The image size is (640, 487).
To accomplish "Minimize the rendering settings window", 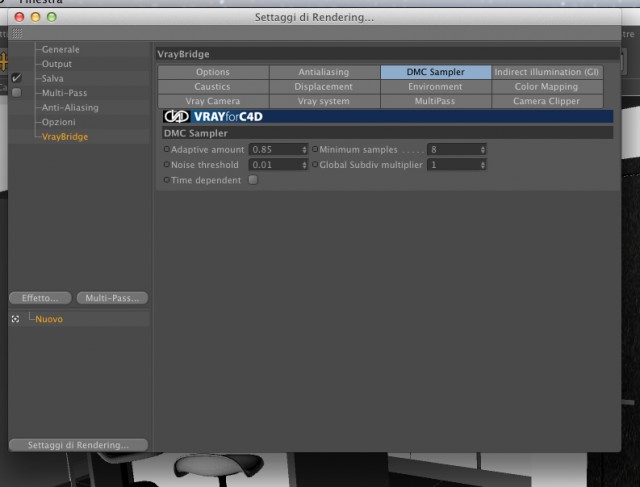I will 36,17.
